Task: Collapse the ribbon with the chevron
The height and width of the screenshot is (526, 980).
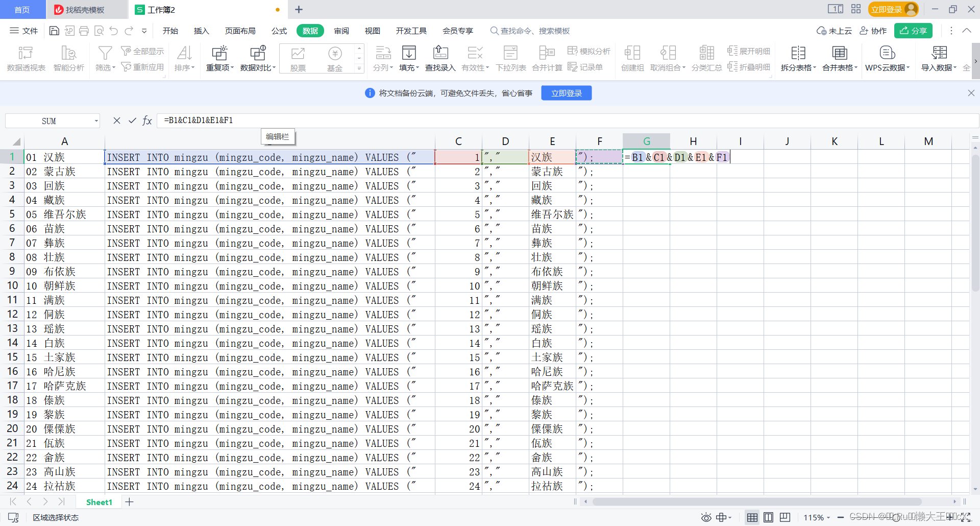Action: 967,31
